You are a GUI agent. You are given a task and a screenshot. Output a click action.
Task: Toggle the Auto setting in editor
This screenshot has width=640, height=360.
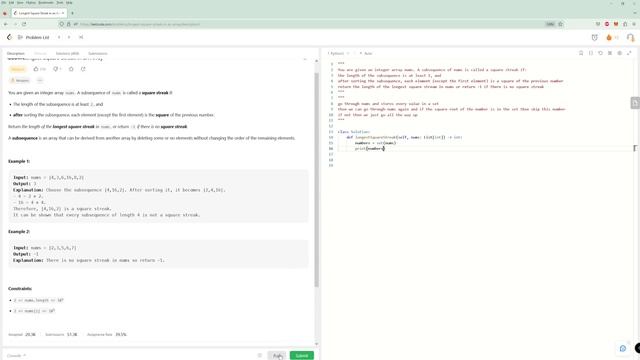(x=366, y=53)
